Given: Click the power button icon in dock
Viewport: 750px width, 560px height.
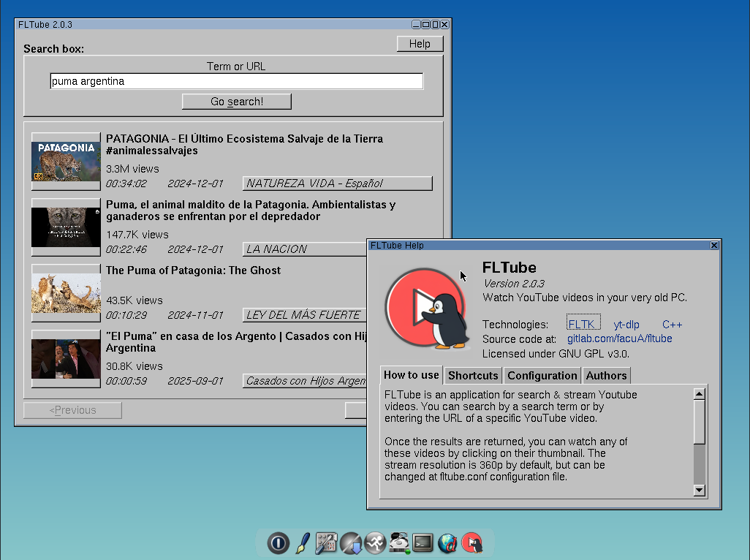Looking at the screenshot, I should pos(278,543).
